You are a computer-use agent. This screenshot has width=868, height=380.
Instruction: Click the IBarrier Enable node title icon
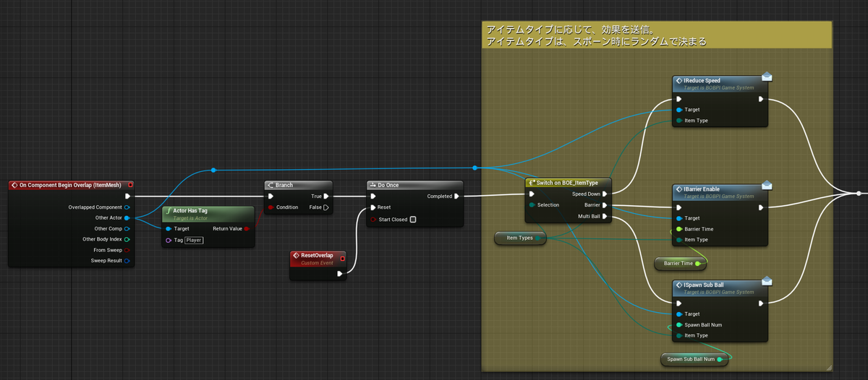(678, 189)
